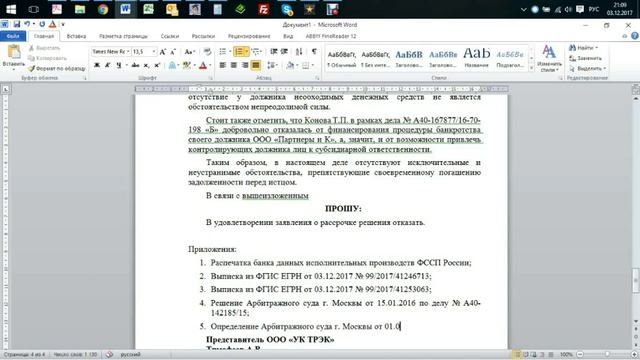Click the zoom out minus button

tap(580, 354)
